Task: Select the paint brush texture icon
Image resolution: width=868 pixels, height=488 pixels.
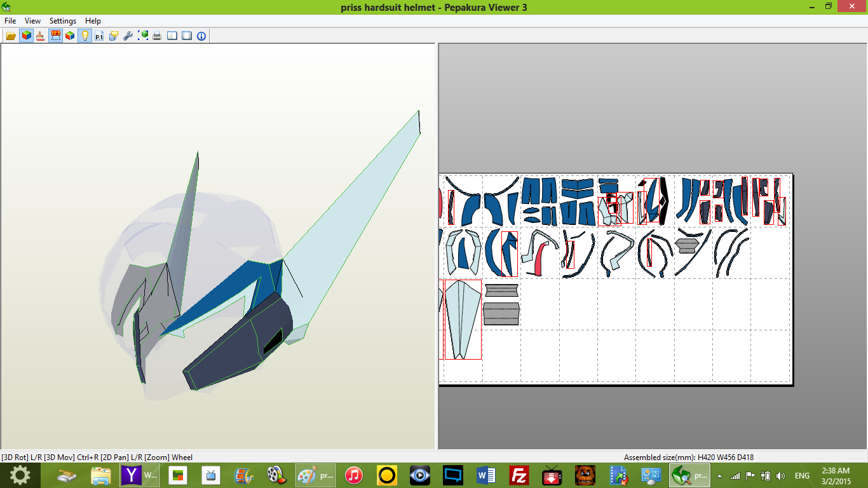Action: coord(41,36)
